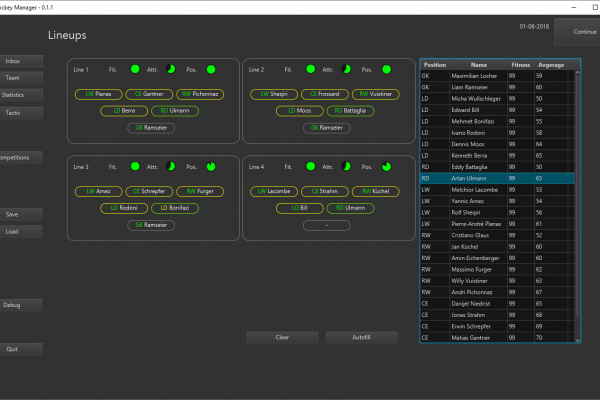Click Line 2 attribute pie indicator
Viewport: 600px width, 400px height.
pos(347,69)
